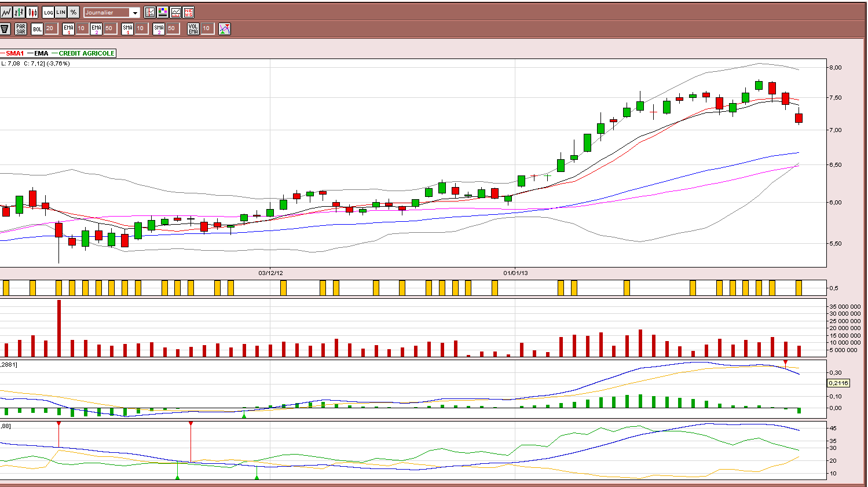Toggle the BOL Bollinger bands indicator
Screen dimensions: 868x487
point(37,28)
